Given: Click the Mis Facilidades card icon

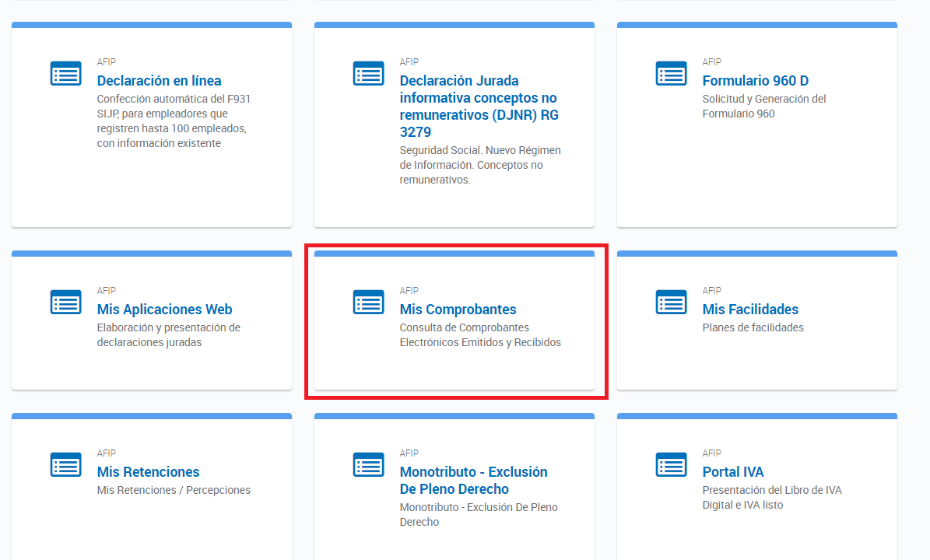Looking at the screenshot, I should (x=672, y=303).
